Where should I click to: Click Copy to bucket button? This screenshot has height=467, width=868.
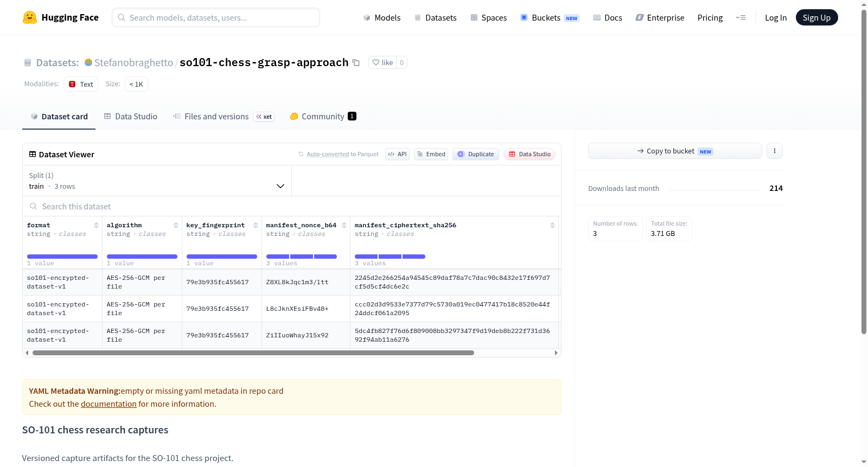[675, 151]
